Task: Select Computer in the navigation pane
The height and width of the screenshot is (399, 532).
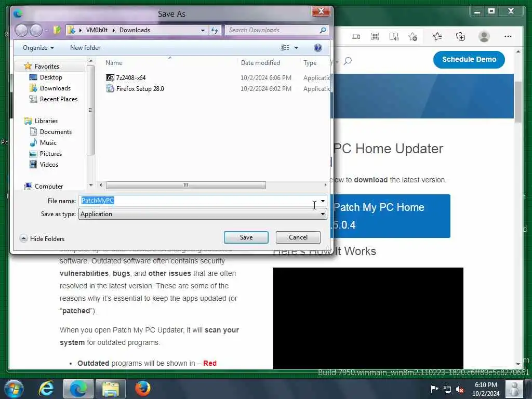Action: pos(49,187)
